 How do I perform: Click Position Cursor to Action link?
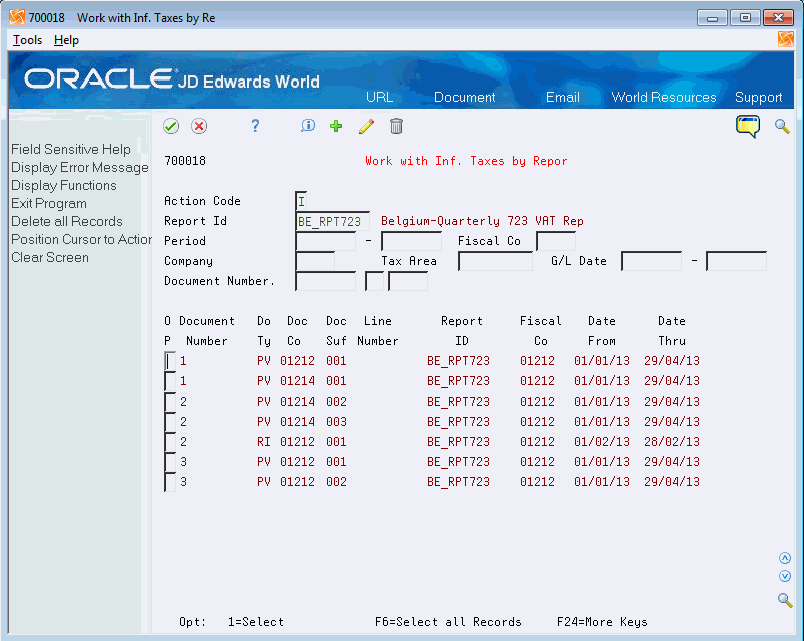[81, 239]
